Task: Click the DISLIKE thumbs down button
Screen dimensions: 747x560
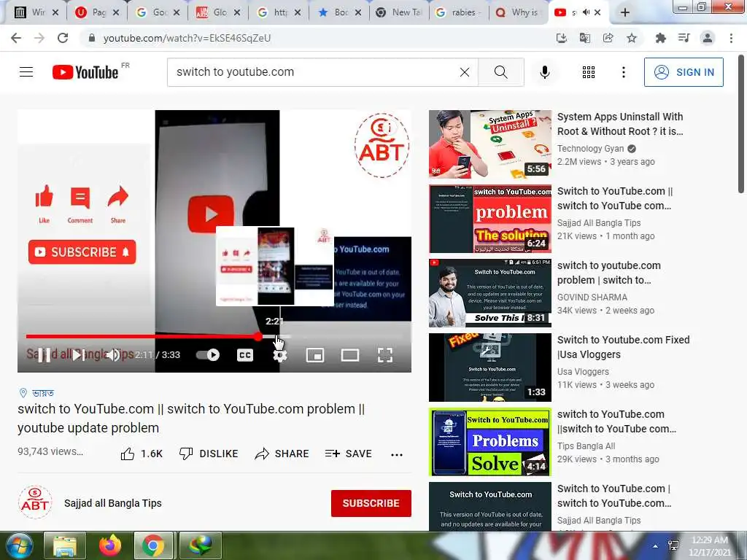Action: pyautogui.click(x=208, y=454)
